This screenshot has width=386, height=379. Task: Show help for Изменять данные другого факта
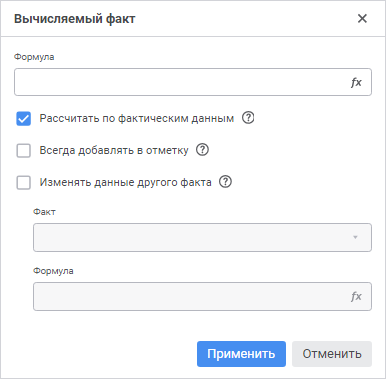tap(225, 182)
